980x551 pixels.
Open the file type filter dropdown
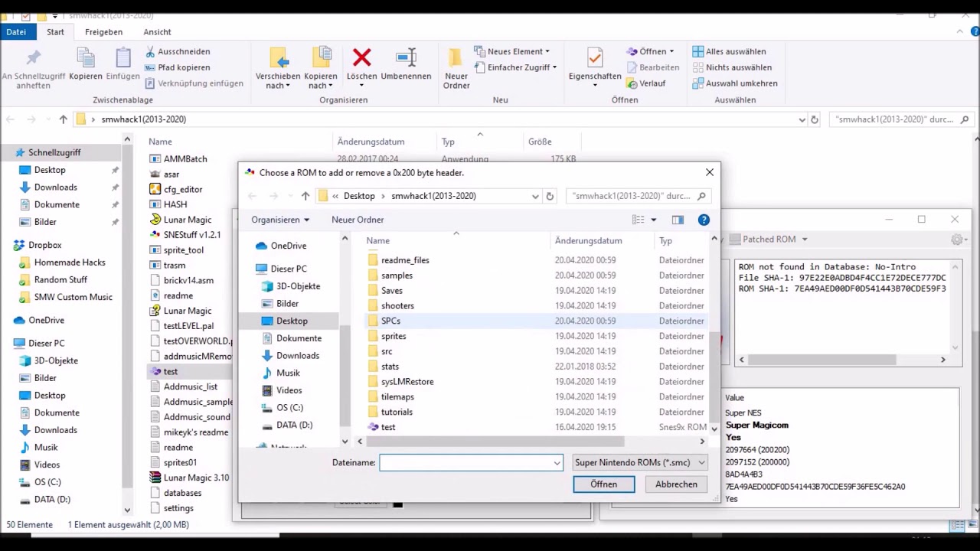point(639,462)
